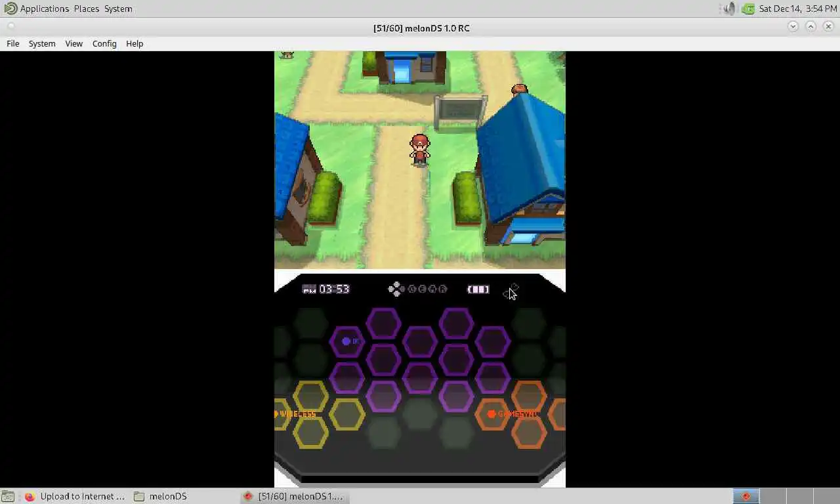Open the Config menu
This screenshot has height=504, width=840.
click(x=104, y=43)
